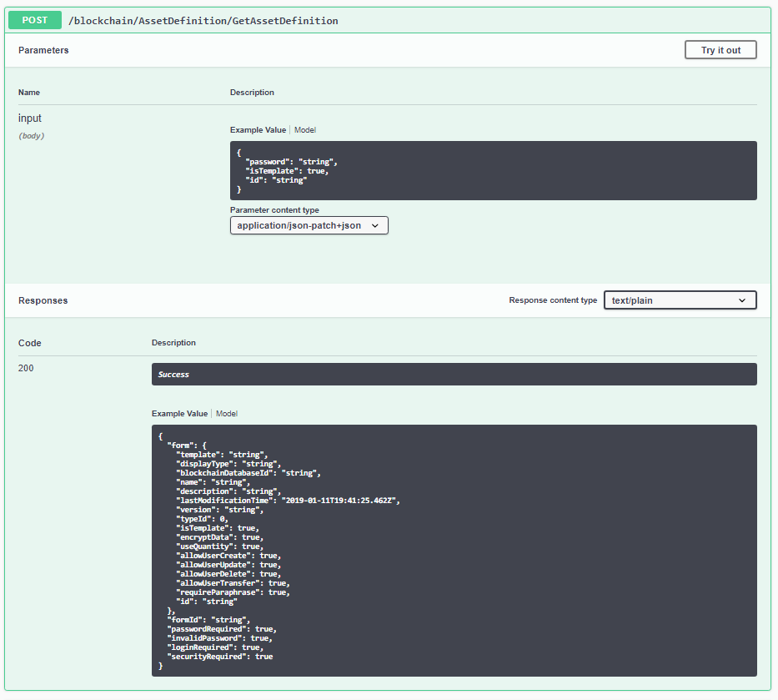This screenshot has height=700, width=778.
Task: Click the /blockchain/AssetDefinition/GetAssetDefinition path text
Action: tap(203, 21)
